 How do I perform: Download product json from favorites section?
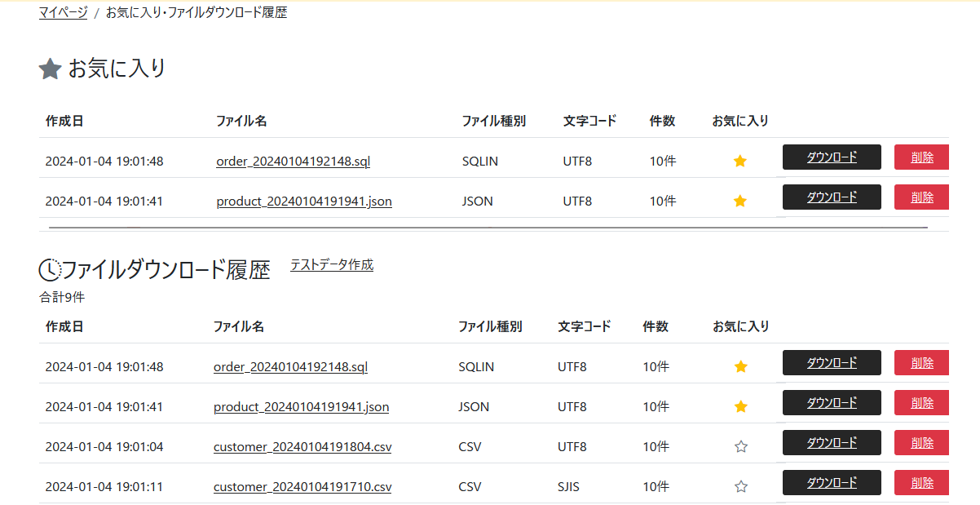point(832,197)
